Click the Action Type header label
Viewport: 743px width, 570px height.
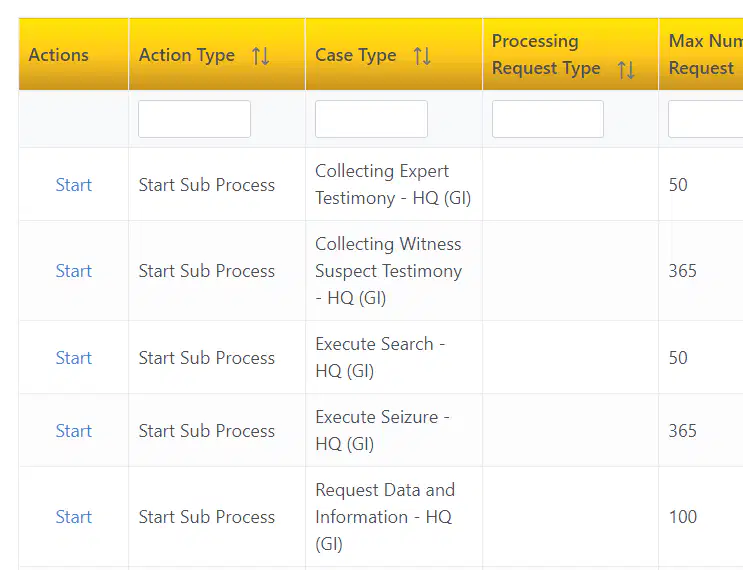[187, 55]
